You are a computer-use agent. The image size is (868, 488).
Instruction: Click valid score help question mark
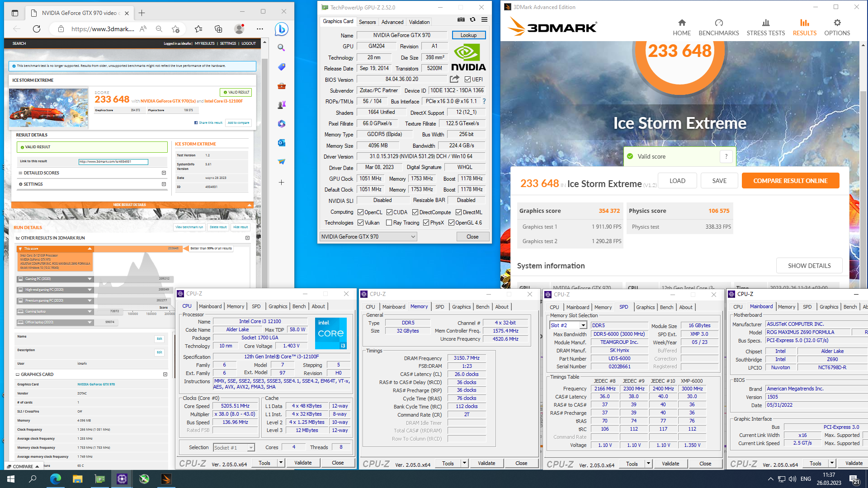tap(726, 156)
